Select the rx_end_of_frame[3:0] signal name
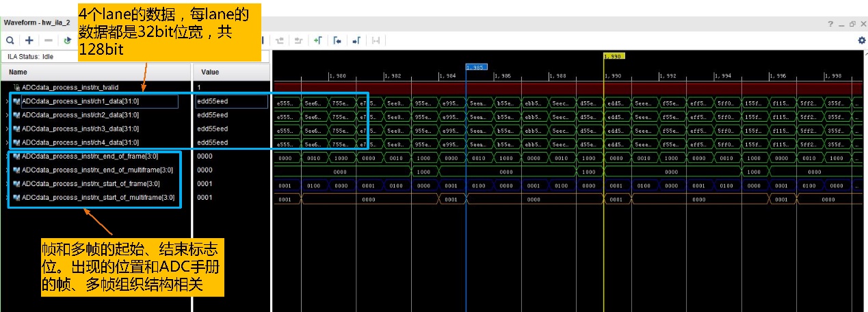Viewport: 868px width, 312px height. [x=91, y=156]
